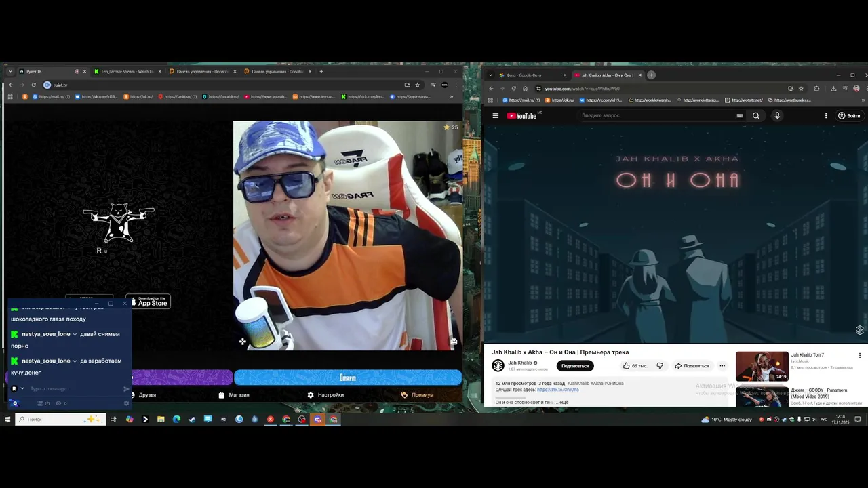Viewport: 868px width, 488px height.
Task: Switch to Фото - Google Фото tab
Action: point(532,75)
